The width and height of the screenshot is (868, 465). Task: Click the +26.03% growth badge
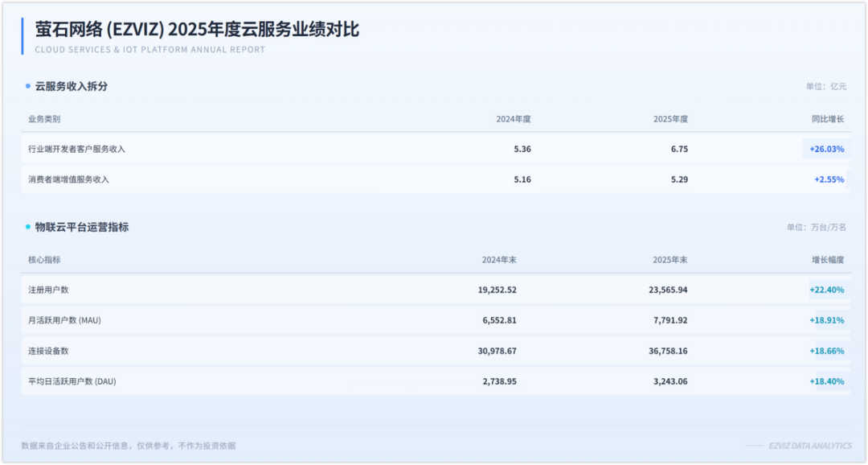(x=826, y=149)
